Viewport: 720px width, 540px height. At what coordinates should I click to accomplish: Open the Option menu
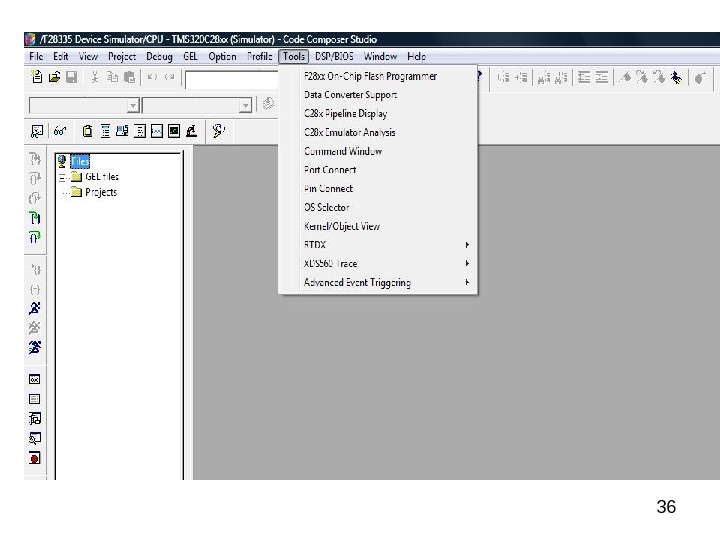click(x=222, y=56)
